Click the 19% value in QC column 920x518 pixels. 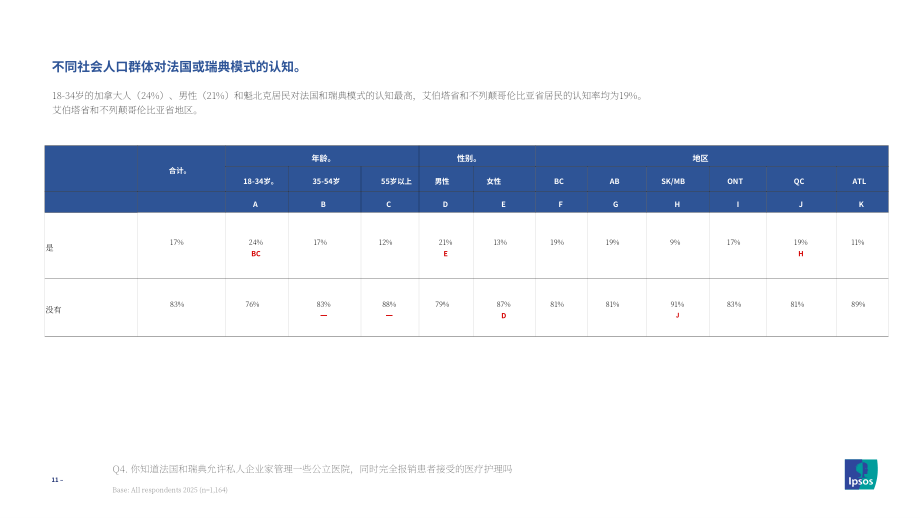[801, 242]
